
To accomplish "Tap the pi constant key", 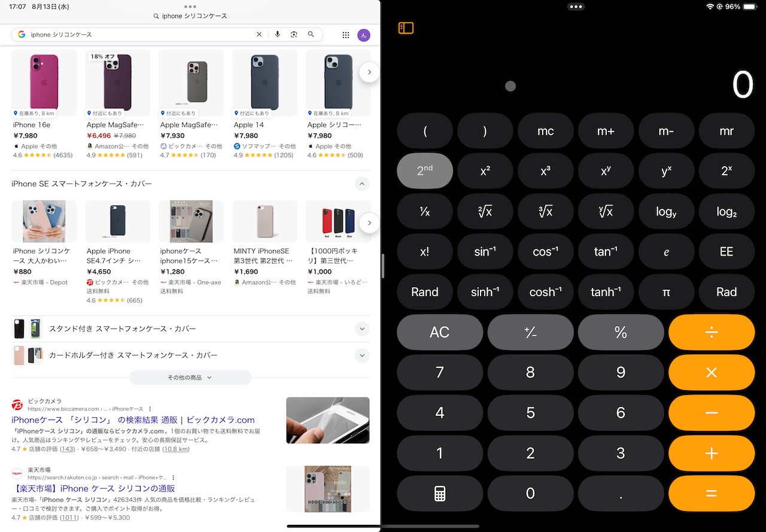I will click(666, 292).
